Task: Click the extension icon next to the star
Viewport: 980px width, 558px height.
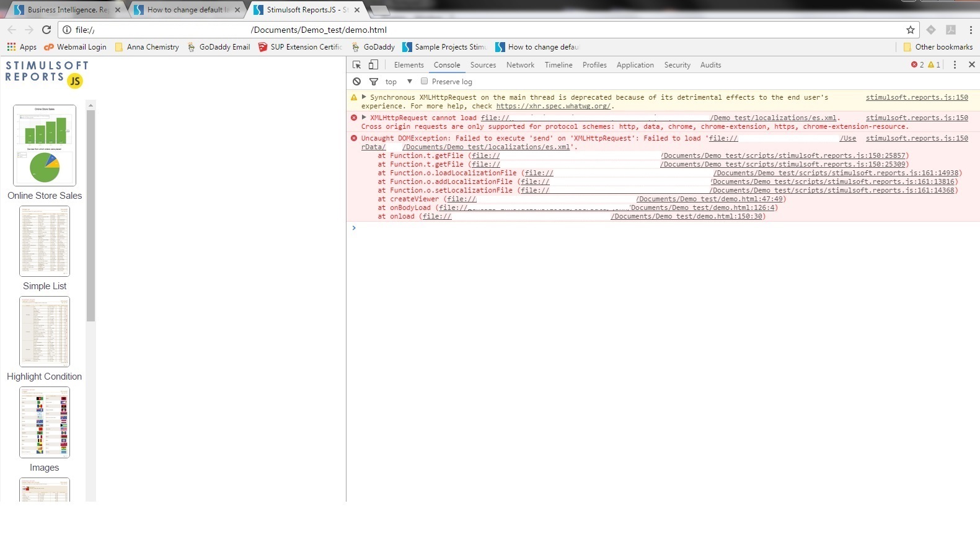Action: tap(931, 30)
